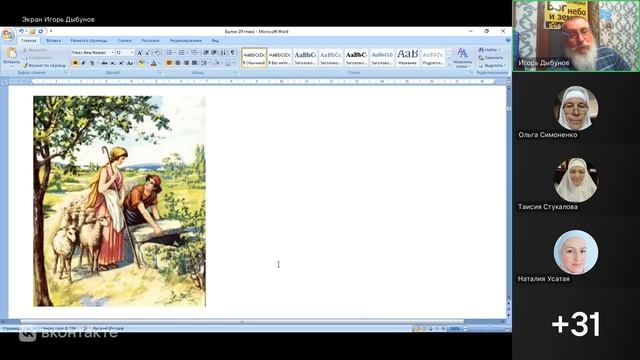Apply a bulleted list

(x=170, y=53)
